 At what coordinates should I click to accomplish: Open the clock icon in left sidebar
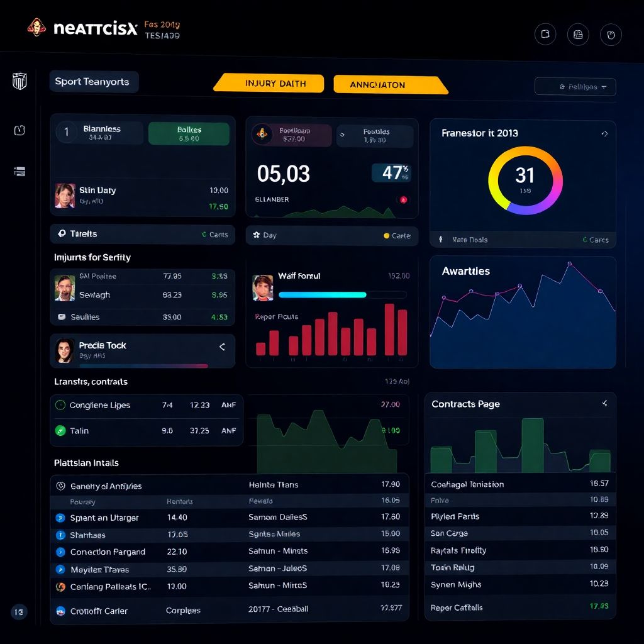(19, 130)
